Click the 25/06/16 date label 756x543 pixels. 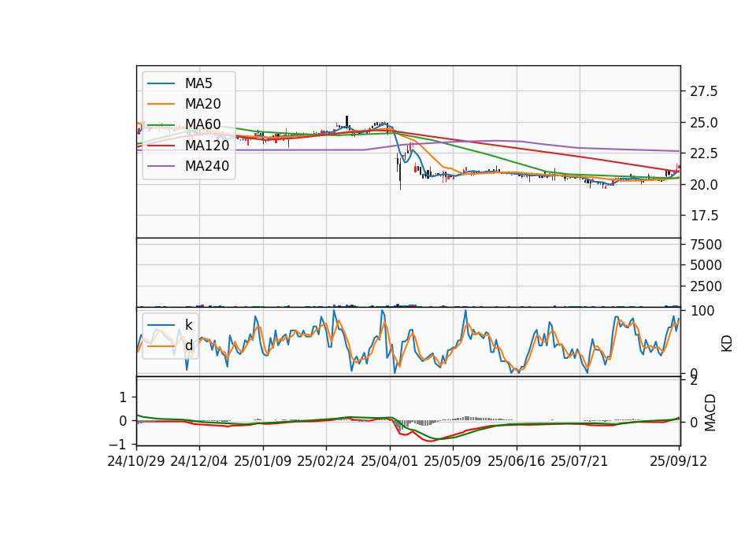pyautogui.click(x=517, y=461)
